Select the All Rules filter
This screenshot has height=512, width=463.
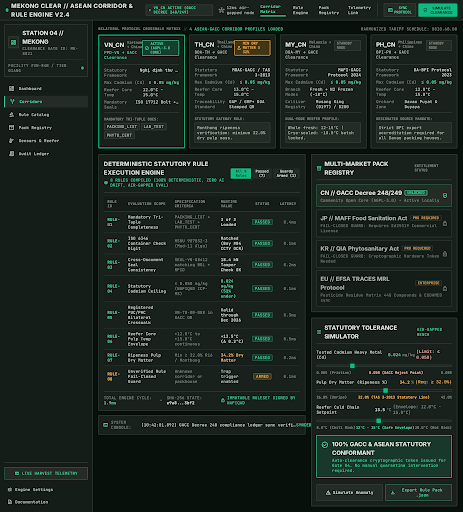[x=241, y=173]
